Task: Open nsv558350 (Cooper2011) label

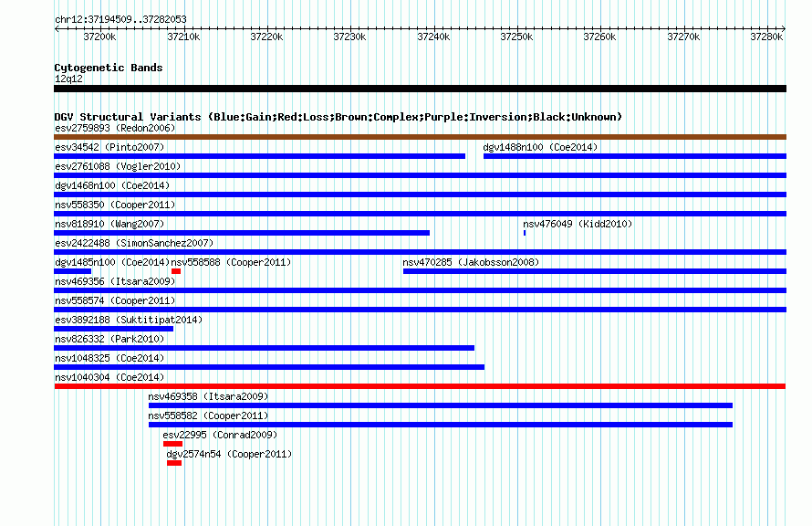Action: tap(115, 205)
